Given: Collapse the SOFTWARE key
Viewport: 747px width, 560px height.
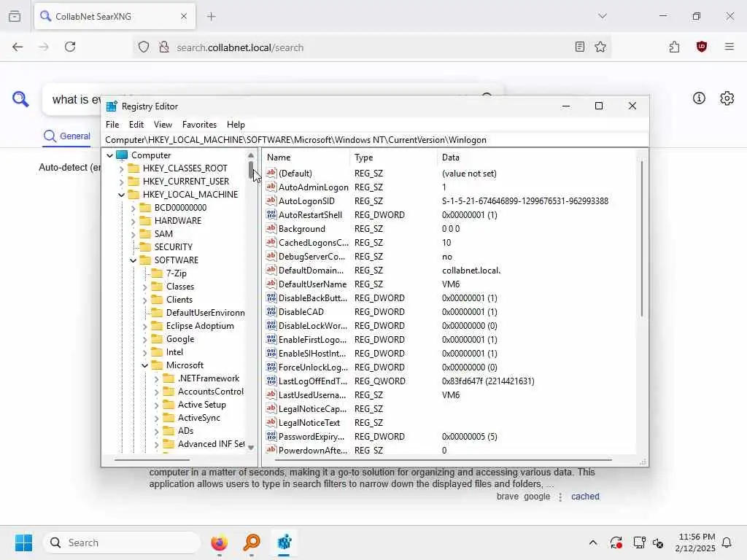Looking at the screenshot, I should [x=133, y=260].
